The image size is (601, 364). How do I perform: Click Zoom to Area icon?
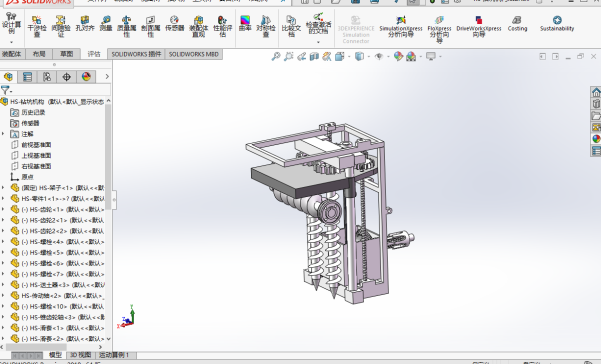[289, 57]
